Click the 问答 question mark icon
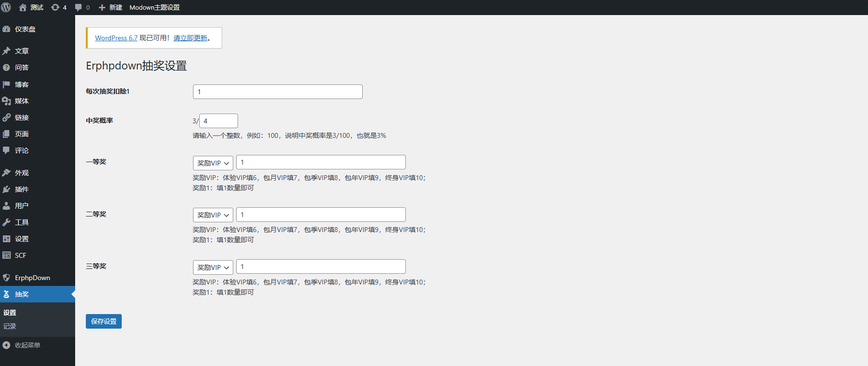 pyautogui.click(x=6, y=67)
